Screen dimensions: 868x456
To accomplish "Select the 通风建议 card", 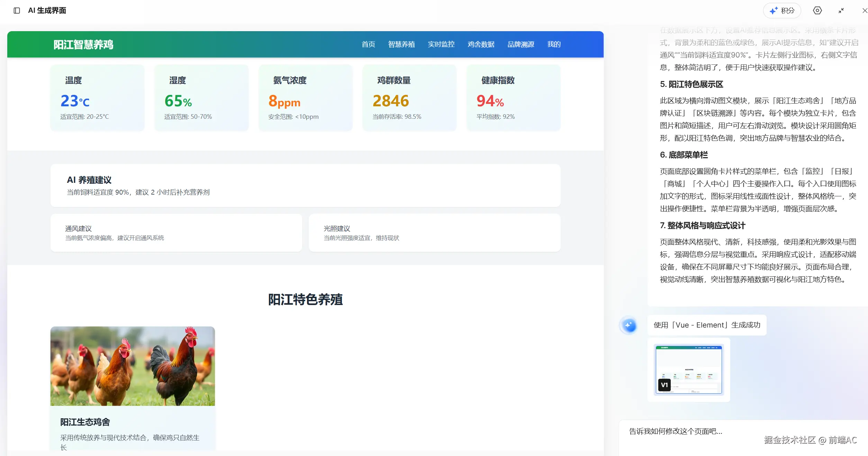I will [176, 233].
